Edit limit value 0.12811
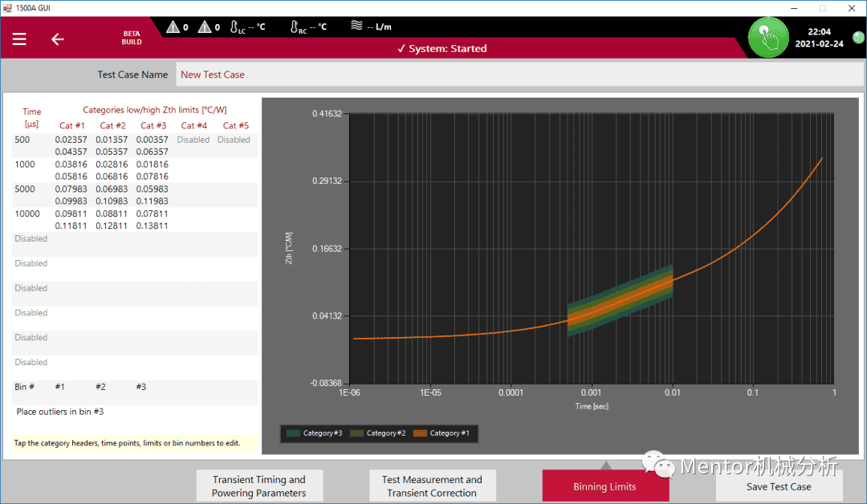 (x=112, y=226)
